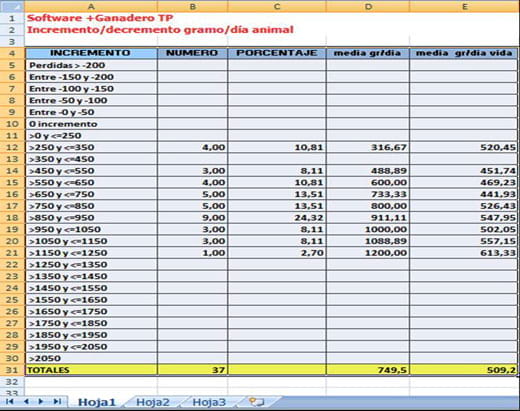520x411 pixels.
Task: Insert new worksheet tab icon
Action: tap(256, 402)
